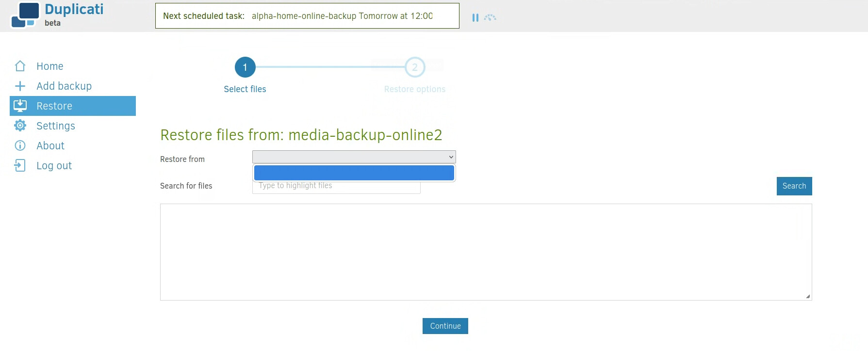
Task: Log out of Duplicati
Action: point(54,165)
